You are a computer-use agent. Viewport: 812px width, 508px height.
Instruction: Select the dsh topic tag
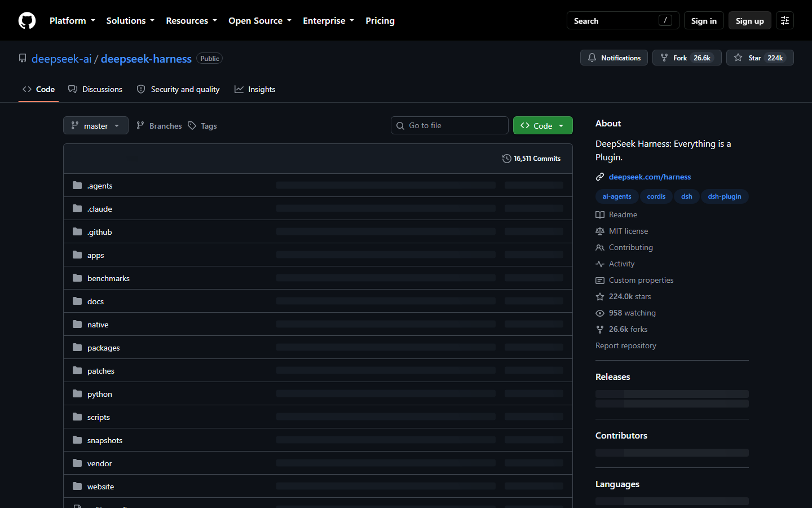(687, 196)
